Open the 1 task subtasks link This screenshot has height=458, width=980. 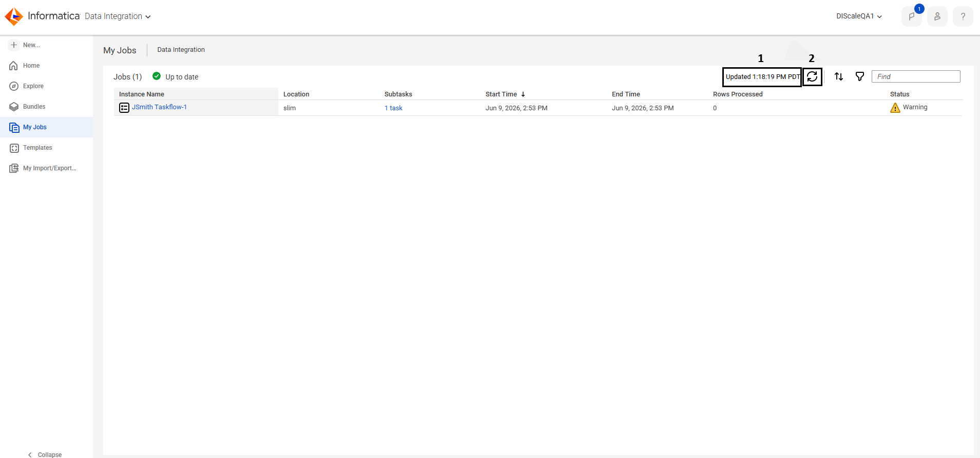click(x=393, y=108)
